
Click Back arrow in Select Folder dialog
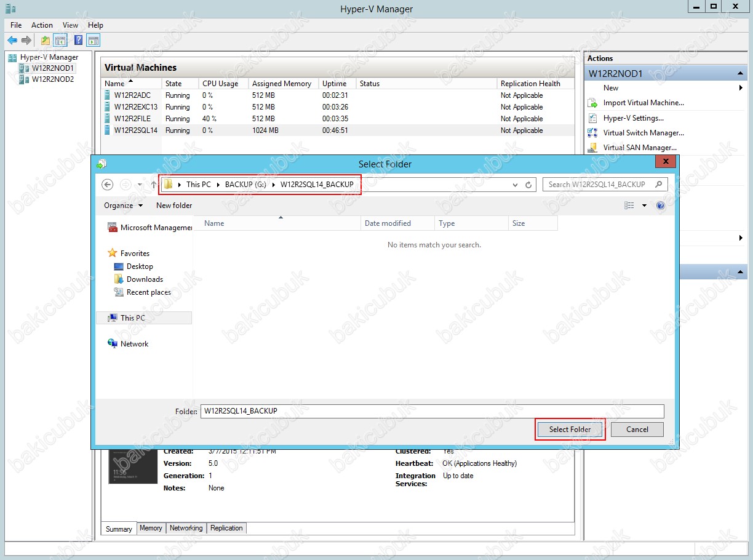(x=108, y=185)
